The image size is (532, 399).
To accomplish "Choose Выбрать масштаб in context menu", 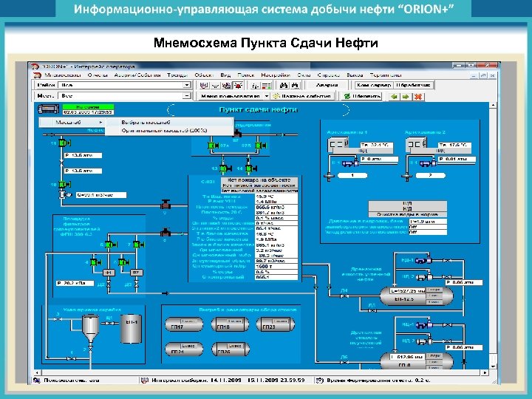I will click(146, 122).
